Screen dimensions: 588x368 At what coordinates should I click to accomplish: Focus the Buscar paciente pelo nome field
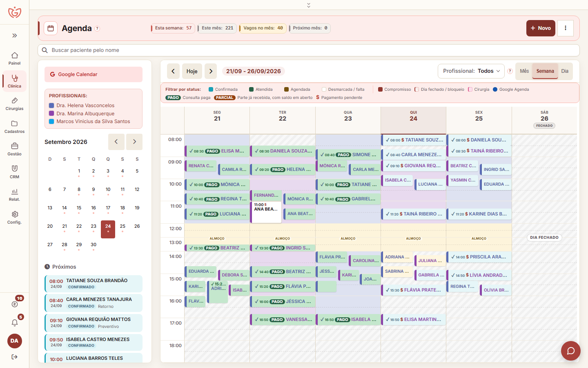309,50
